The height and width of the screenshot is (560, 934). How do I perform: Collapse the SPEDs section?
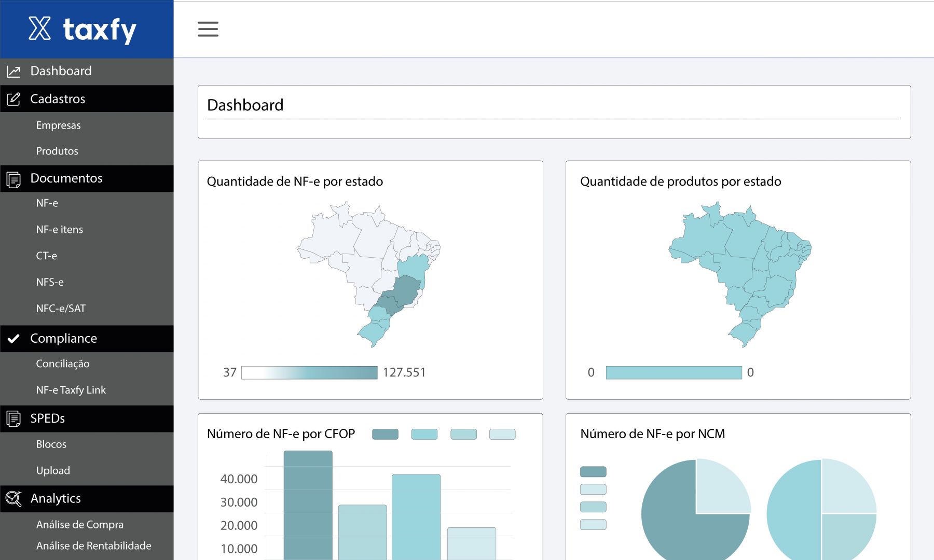(87, 418)
